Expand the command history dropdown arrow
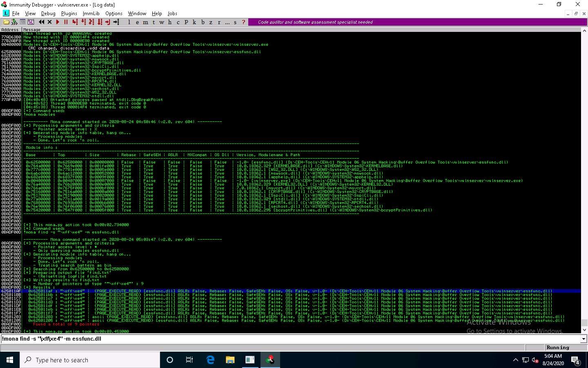588x368 pixels. pos(584,339)
